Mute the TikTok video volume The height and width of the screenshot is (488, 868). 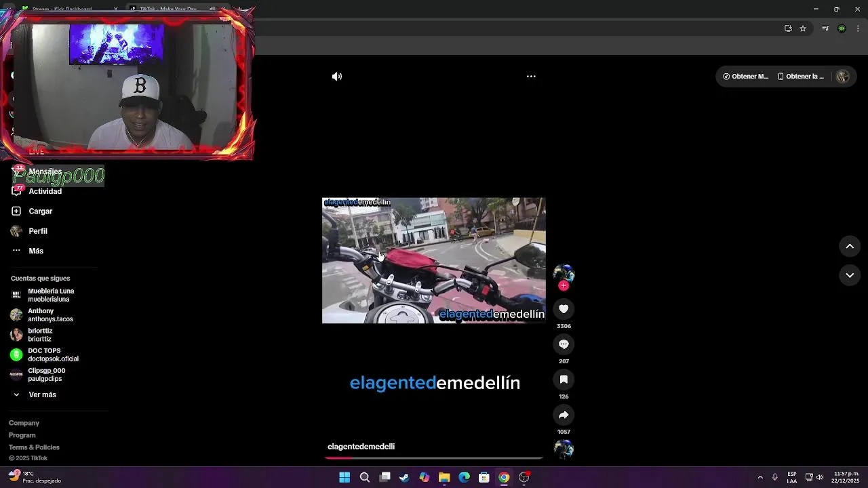click(x=336, y=77)
